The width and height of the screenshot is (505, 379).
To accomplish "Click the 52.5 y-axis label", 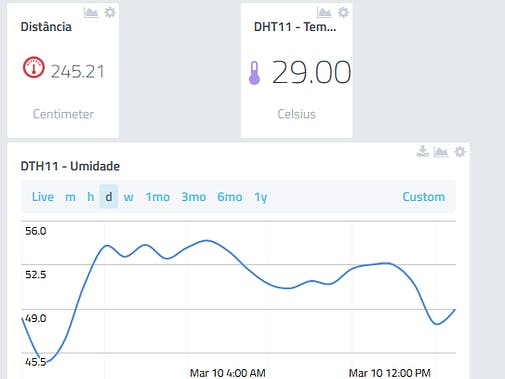I will click(36, 275).
